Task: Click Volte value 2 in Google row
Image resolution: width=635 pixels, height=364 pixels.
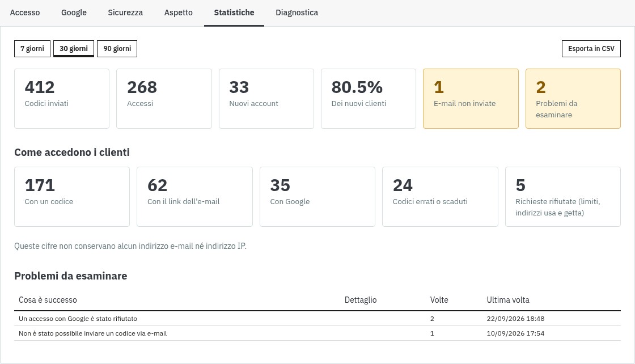Action: click(432, 319)
